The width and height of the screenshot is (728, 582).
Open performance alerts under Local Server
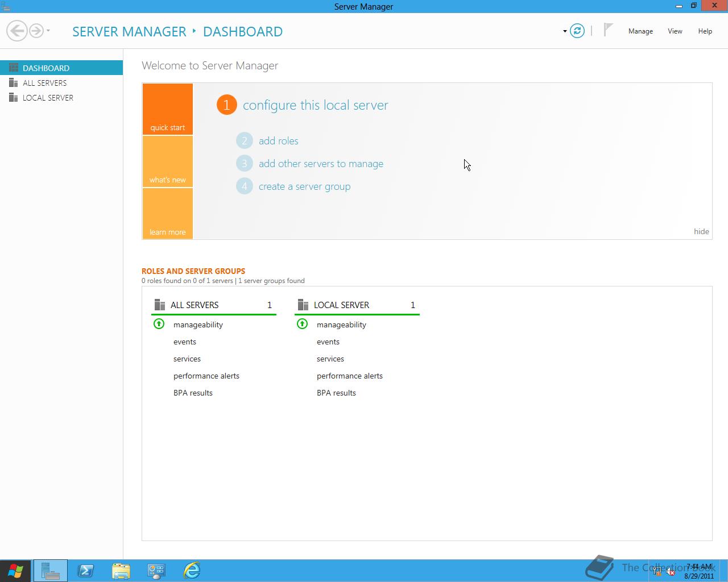[x=350, y=376]
